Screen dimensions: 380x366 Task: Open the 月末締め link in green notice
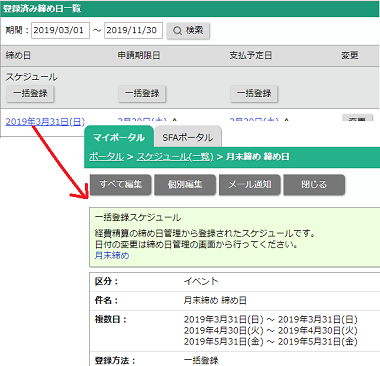[112, 256]
